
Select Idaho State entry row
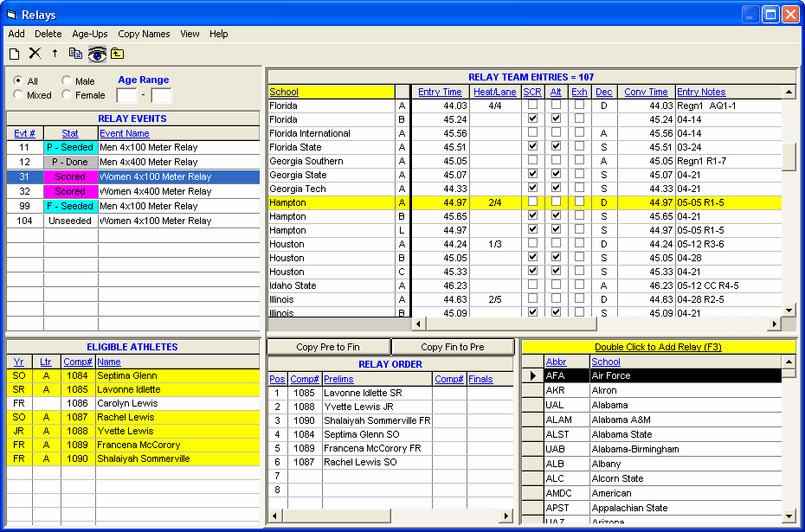[525, 285]
